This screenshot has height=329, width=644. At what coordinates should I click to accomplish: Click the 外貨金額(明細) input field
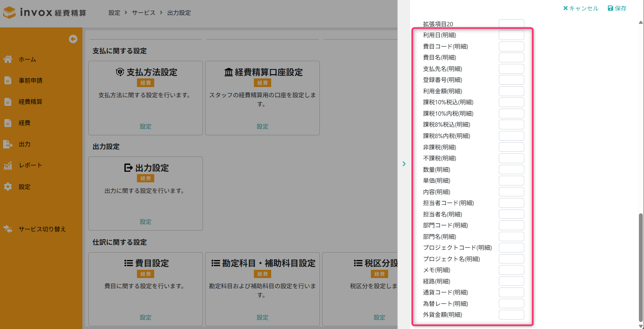[x=511, y=314]
